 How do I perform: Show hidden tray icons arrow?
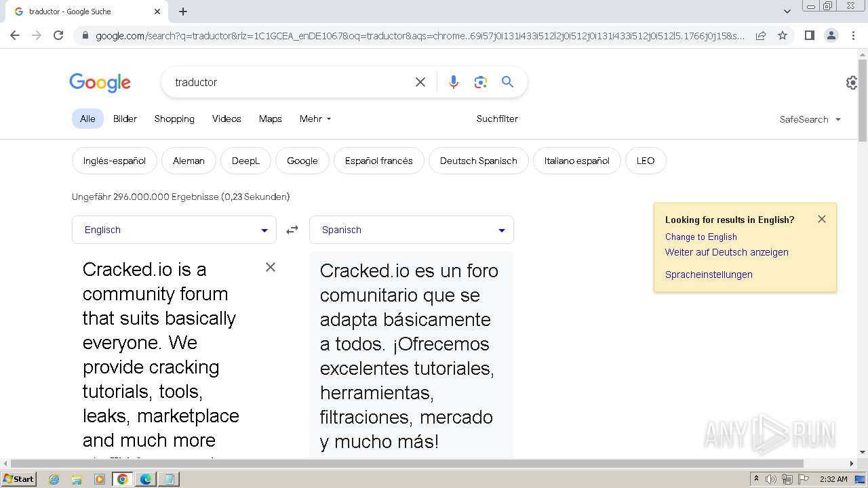pos(756,479)
